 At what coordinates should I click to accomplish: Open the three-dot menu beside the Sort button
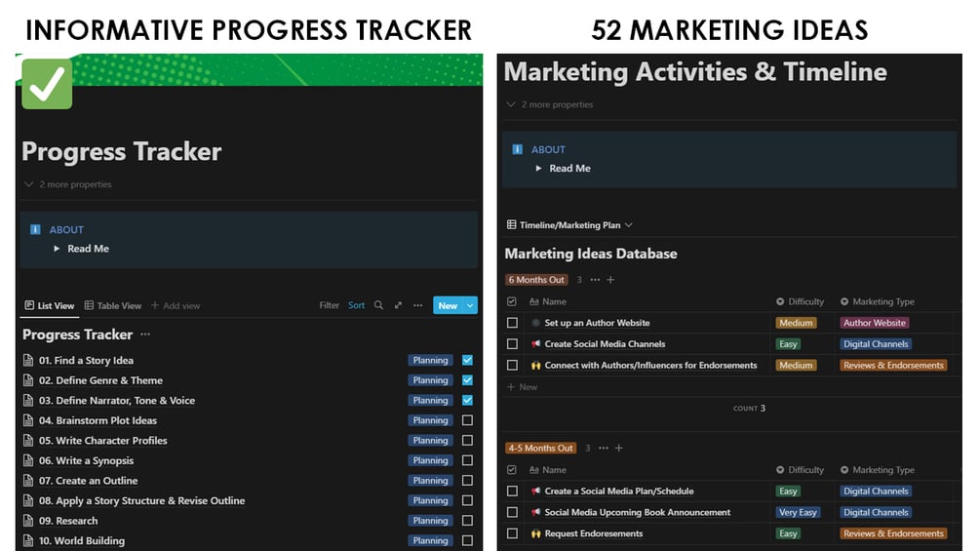coord(417,305)
